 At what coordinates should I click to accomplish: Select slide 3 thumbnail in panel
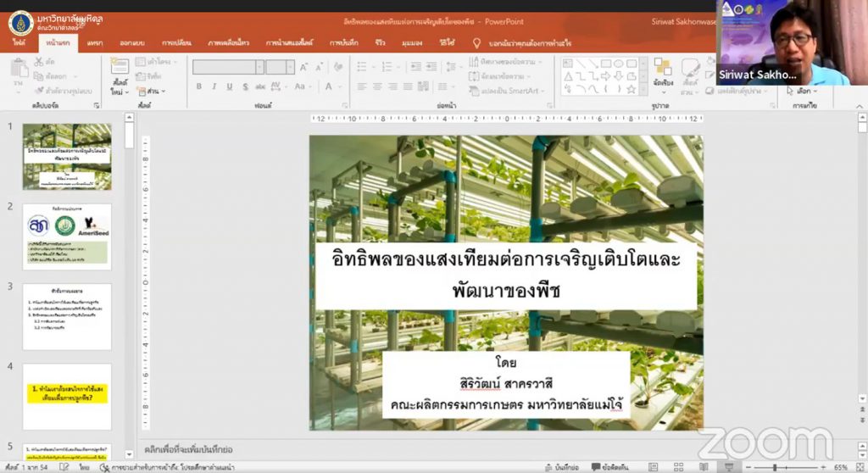(67, 316)
